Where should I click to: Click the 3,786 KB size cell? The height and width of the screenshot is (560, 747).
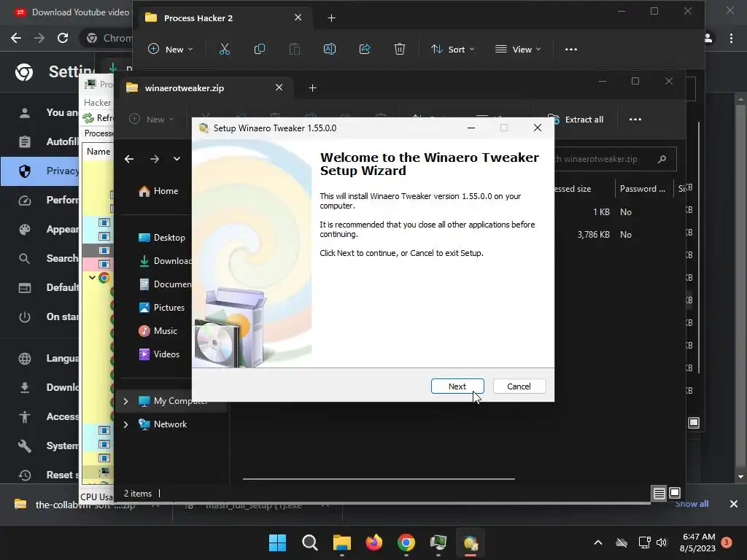pyautogui.click(x=594, y=235)
